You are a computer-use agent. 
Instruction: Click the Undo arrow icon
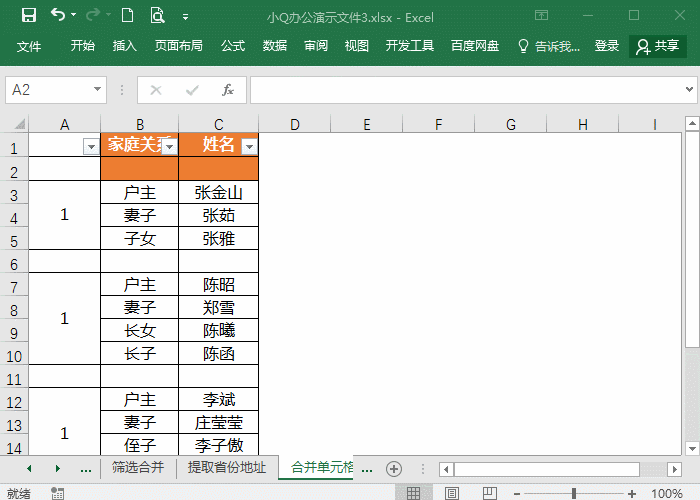(x=58, y=15)
